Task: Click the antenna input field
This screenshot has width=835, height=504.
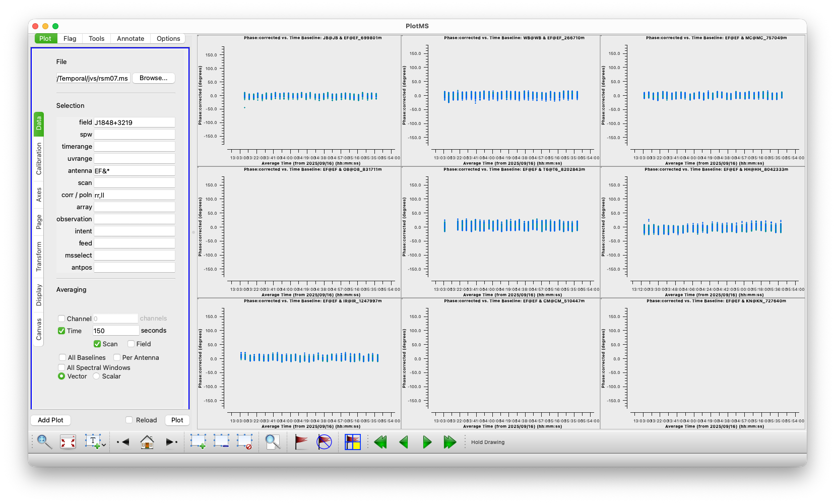Action: pyautogui.click(x=134, y=171)
